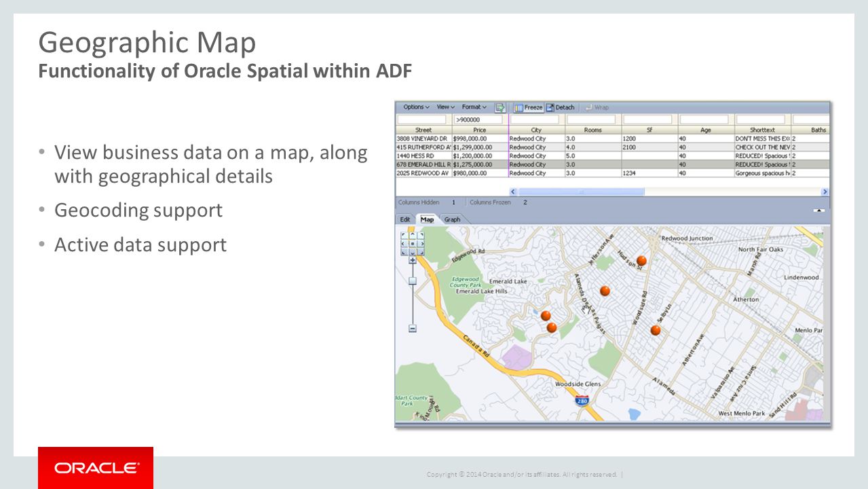868x489 pixels.
Task: Click the Redwood Junction map label
Action: pyautogui.click(x=687, y=238)
